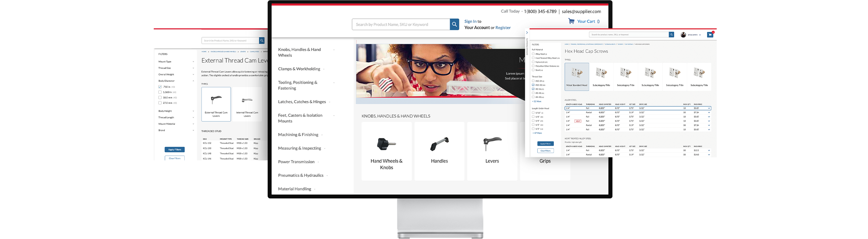The height and width of the screenshot is (239, 868).
Task: Expand the Mount Type filter
Action: coord(176,61)
